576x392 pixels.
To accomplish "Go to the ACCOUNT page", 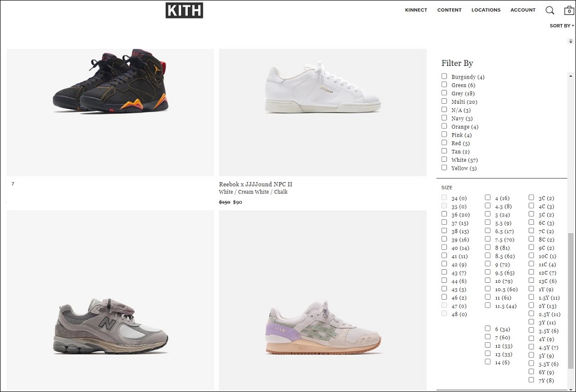I will pyautogui.click(x=523, y=10).
